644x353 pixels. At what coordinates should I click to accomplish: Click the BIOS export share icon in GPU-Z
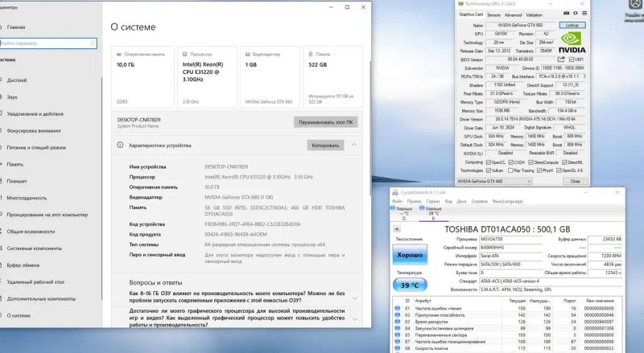pos(561,60)
